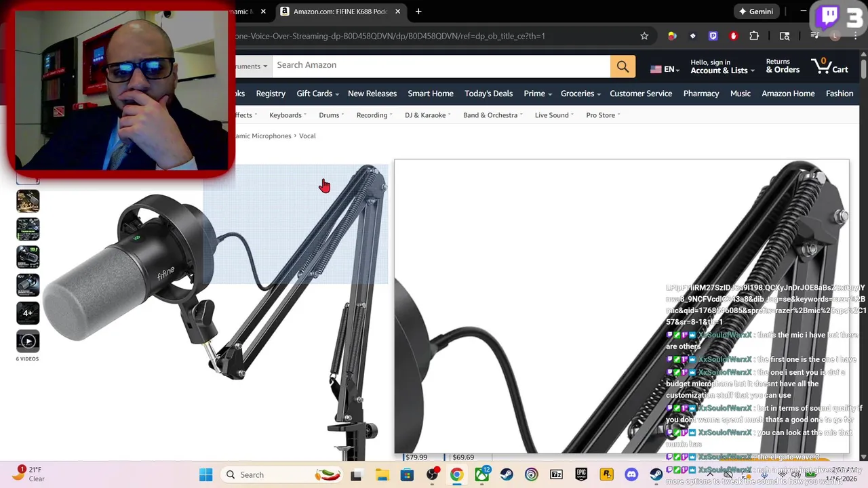Select the third product image thumbnail
This screenshot has height=488, width=868.
coord(28,229)
